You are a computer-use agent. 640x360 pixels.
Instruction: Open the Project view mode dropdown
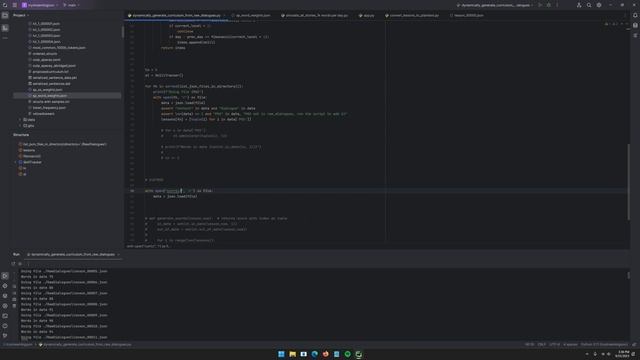21,15
